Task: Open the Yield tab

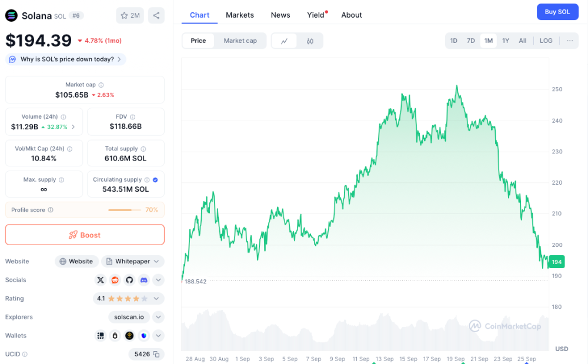Action: [316, 15]
